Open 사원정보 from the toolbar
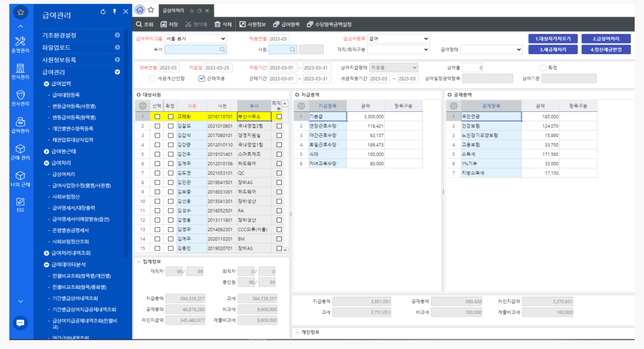The image size is (644, 349). pos(253,25)
